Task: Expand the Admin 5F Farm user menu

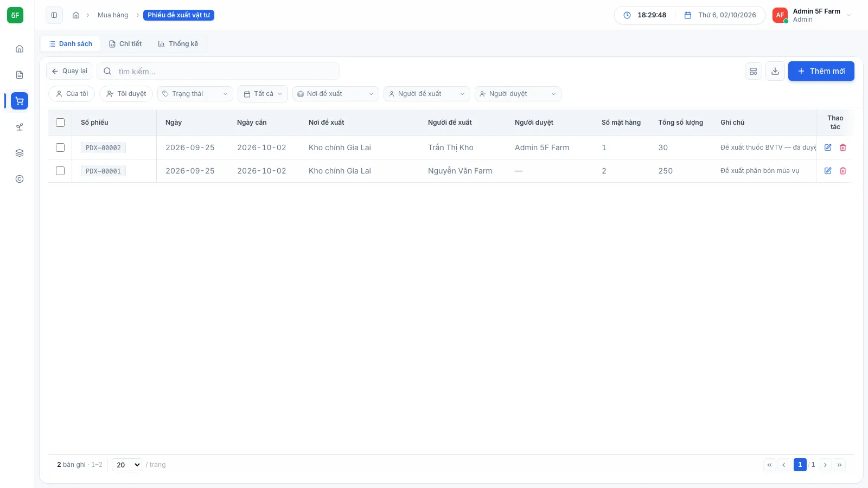Action: pyautogui.click(x=813, y=15)
